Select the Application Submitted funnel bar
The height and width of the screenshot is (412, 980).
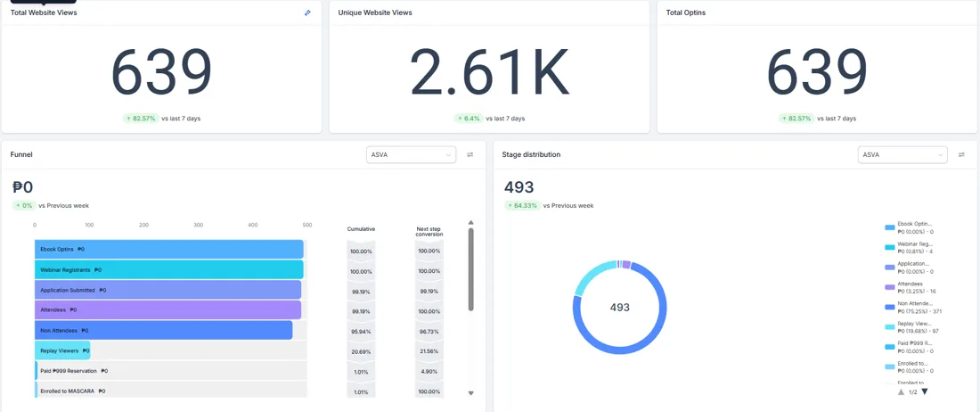(x=167, y=290)
